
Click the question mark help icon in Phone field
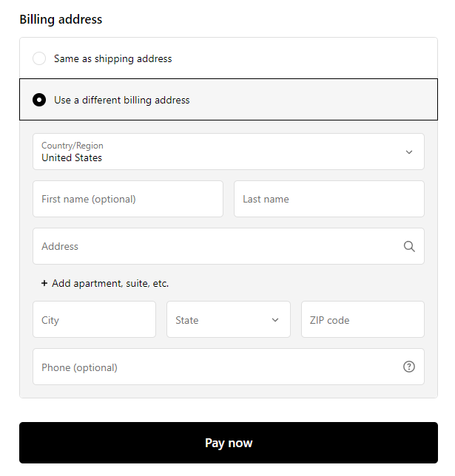point(409,367)
